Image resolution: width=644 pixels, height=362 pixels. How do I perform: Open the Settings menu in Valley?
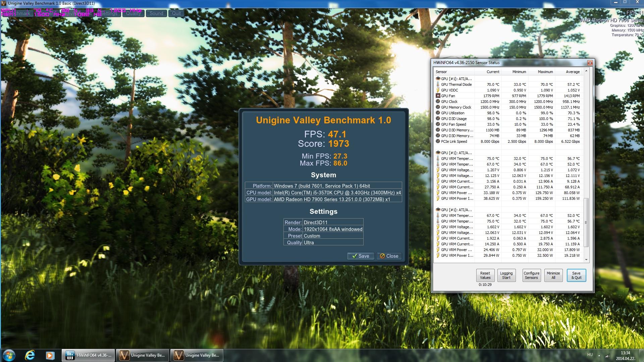[x=108, y=13]
